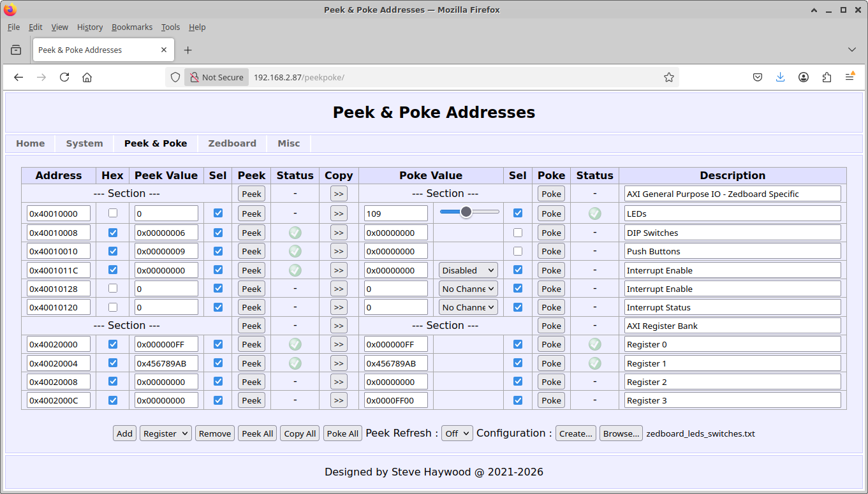
Task: Click the Save to Pocket icon
Action: [x=757, y=77]
